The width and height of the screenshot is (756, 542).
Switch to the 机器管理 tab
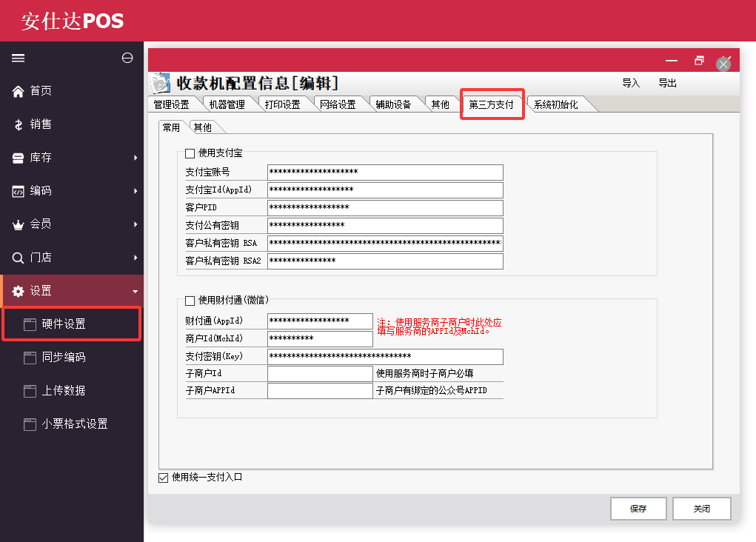227,104
